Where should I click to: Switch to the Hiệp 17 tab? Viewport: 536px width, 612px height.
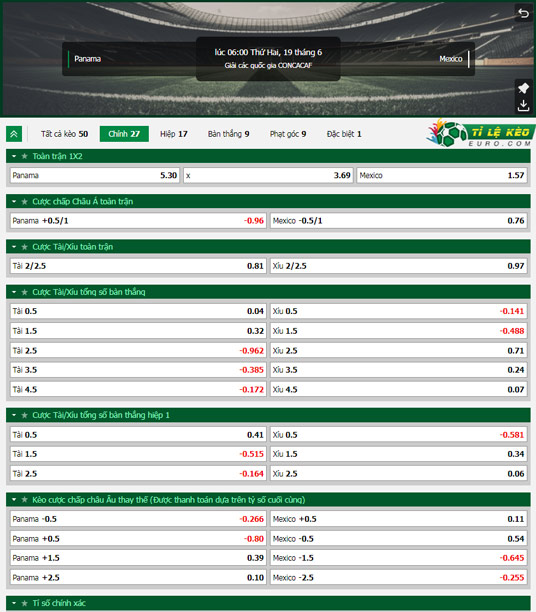(x=174, y=134)
